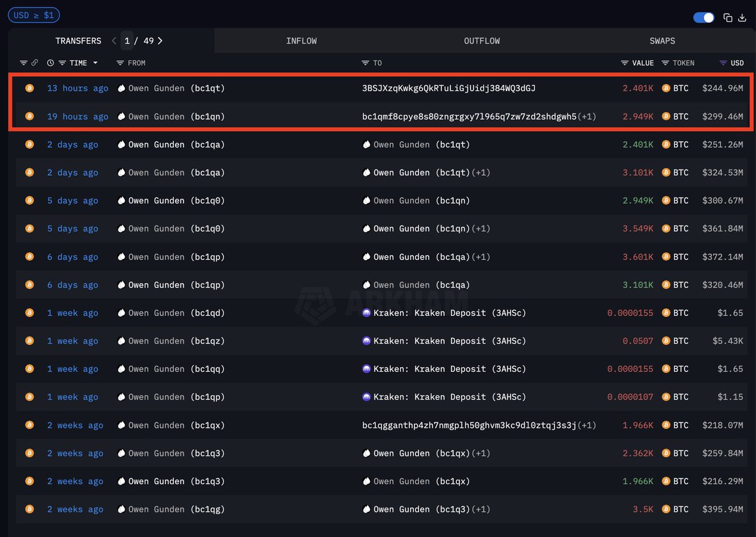
Task: Click recipient entity icon in $300.67M row
Action: (367, 201)
